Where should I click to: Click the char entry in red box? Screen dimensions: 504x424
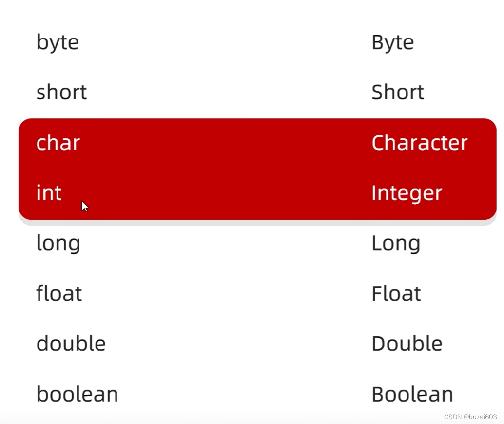tap(58, 142)
